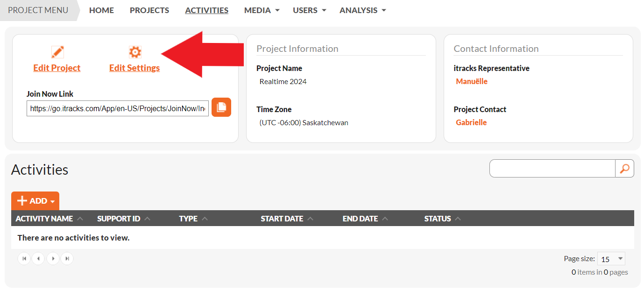The image size is (644, 291).
Task: Open the Analysis menu
Action: 363,10
